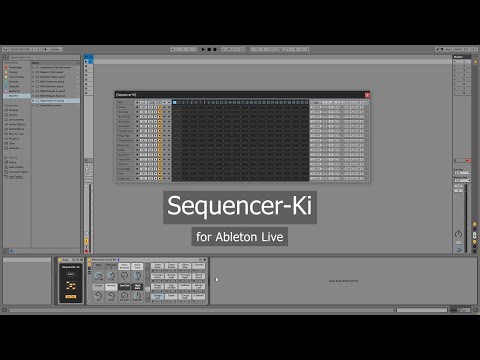Open the MIDI Effects browser category
The image size is (480, 360).
[x=15, y=129]
